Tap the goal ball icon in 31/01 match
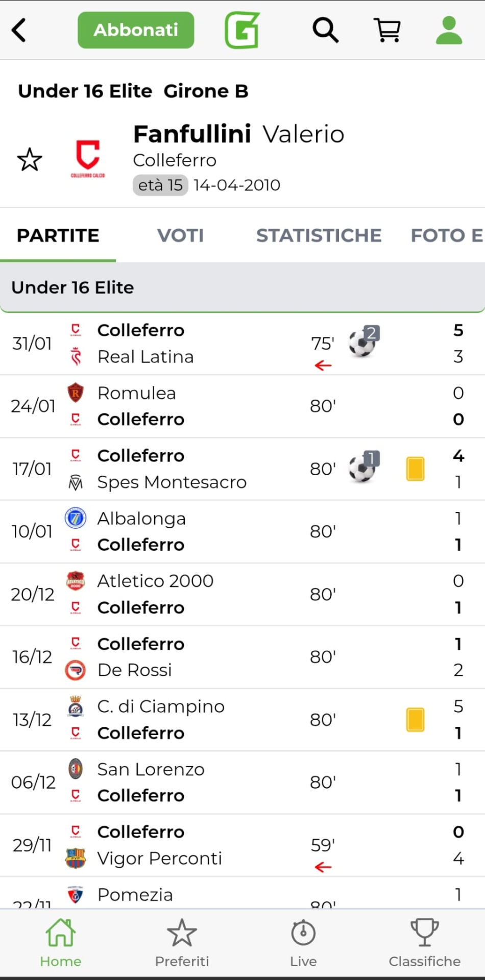 (x=362, y=342)
